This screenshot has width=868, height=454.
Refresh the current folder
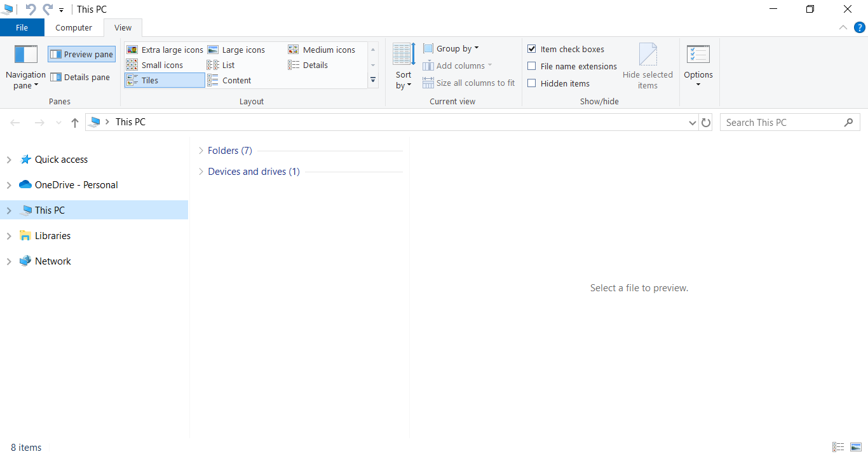point(706,122)
